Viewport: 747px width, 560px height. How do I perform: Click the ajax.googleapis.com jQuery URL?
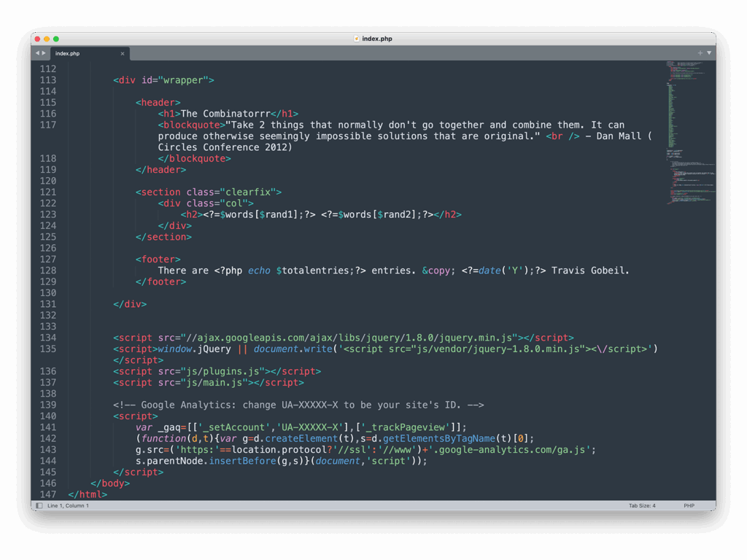click(x=349, y=338)
